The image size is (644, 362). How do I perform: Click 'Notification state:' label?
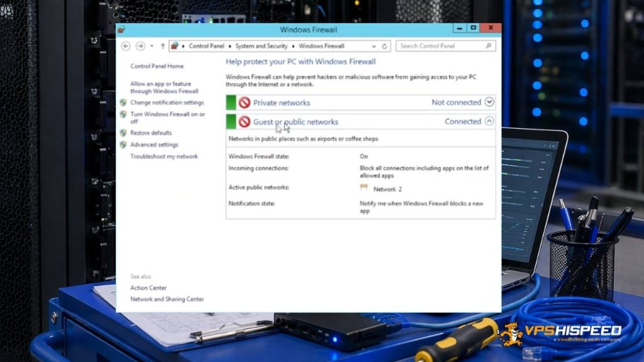point(252,204)
